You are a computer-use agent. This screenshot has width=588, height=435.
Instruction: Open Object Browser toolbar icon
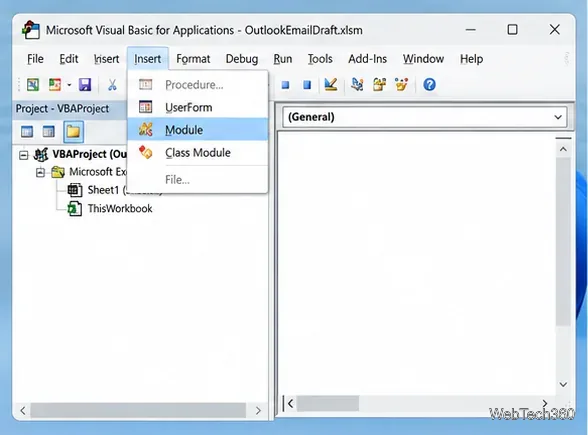coord(401,85)
